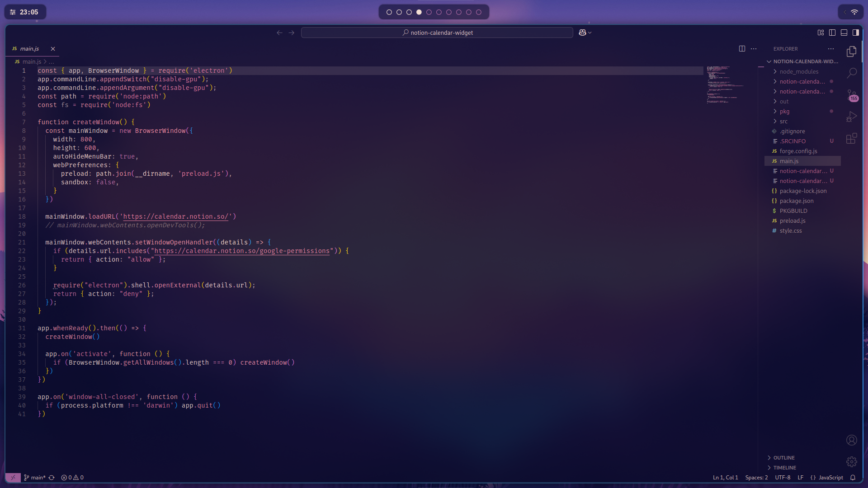Expand the OUTLINE section

[x=803, y=458]
